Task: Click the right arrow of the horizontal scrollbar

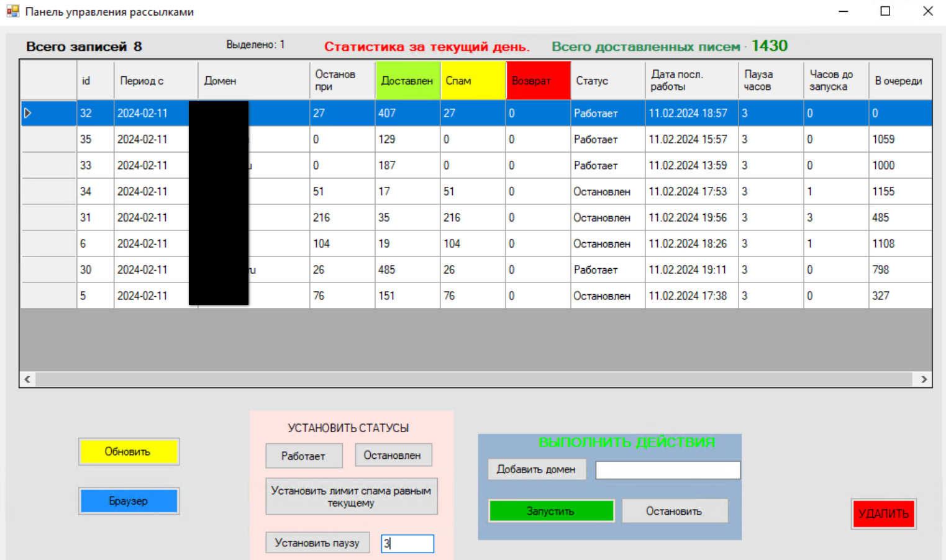Action: [x=924, y=379]
